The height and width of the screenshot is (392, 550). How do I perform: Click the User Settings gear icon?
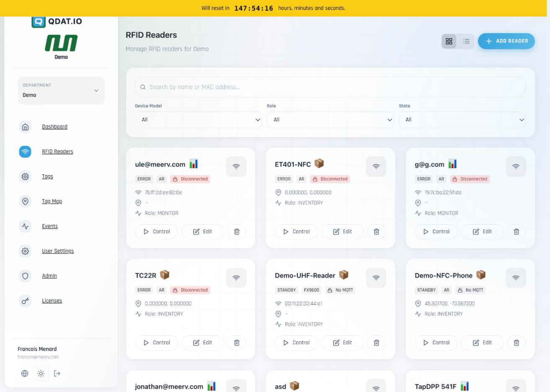click(25, 251)
